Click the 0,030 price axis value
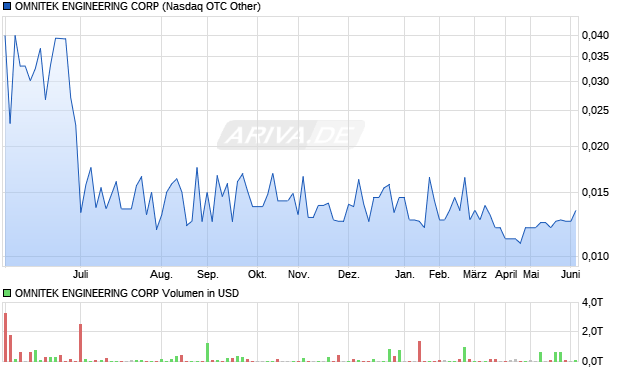The height and width of the screenshot is (371, 620). click(595, 81)
